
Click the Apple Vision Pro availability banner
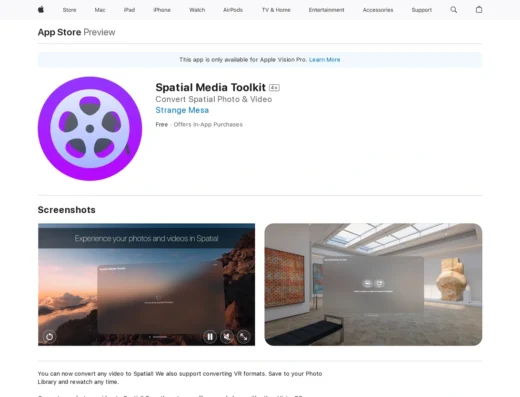click(x=260, y=60)
